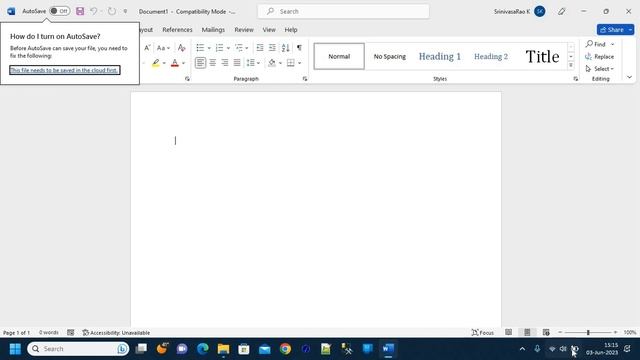Open the font color dropdown arrow
The height and width of the screenshot is (360, 640).
183,63
